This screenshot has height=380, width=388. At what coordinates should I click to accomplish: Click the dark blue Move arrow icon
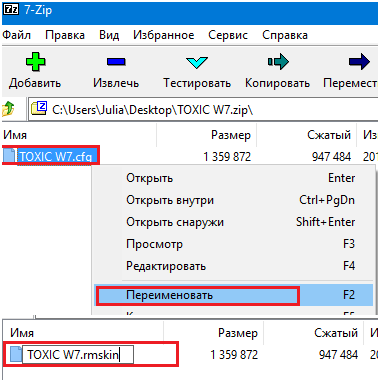tap(359, 62)
